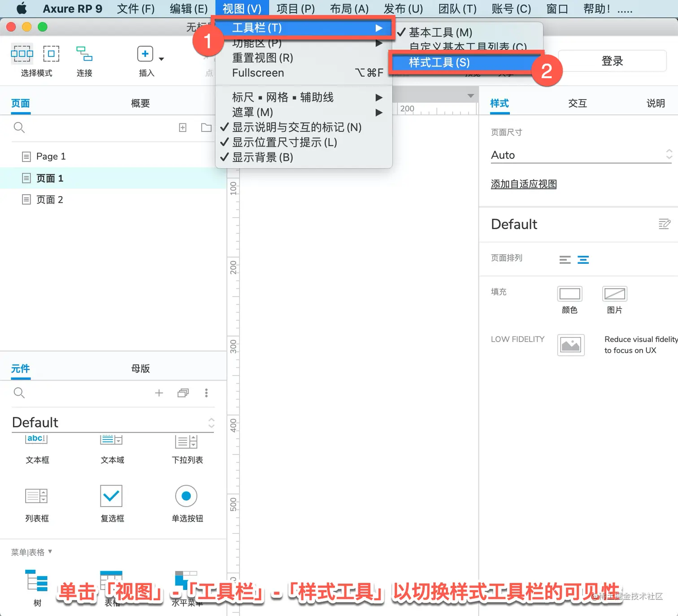Open the fill 颜色 swatch
Viewport: 678px width, 616px height.
[x=569, y=294]
